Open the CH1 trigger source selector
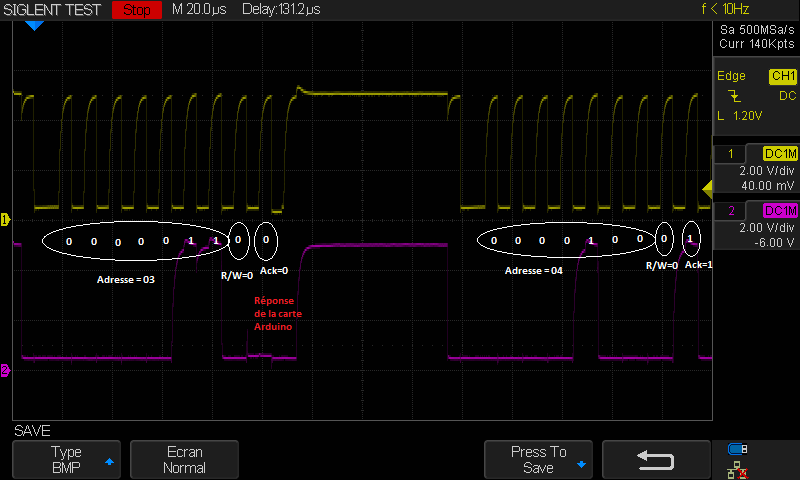 [x=782, y=76]
